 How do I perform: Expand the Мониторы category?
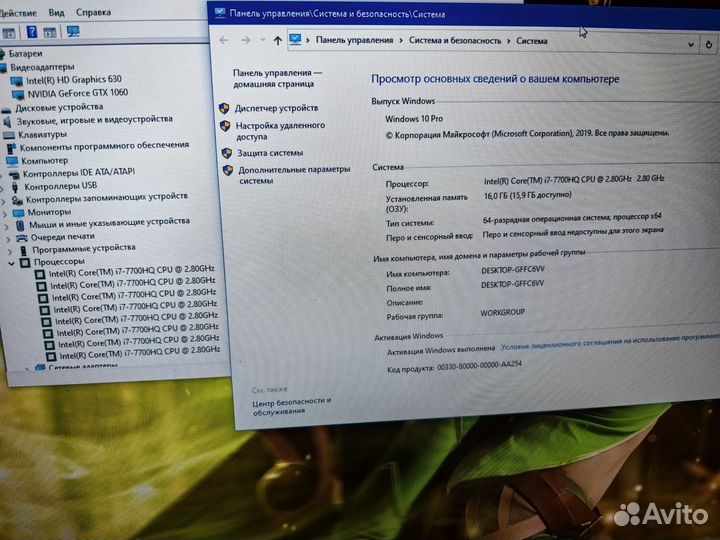pyautogui.click(x=5, y=213)
